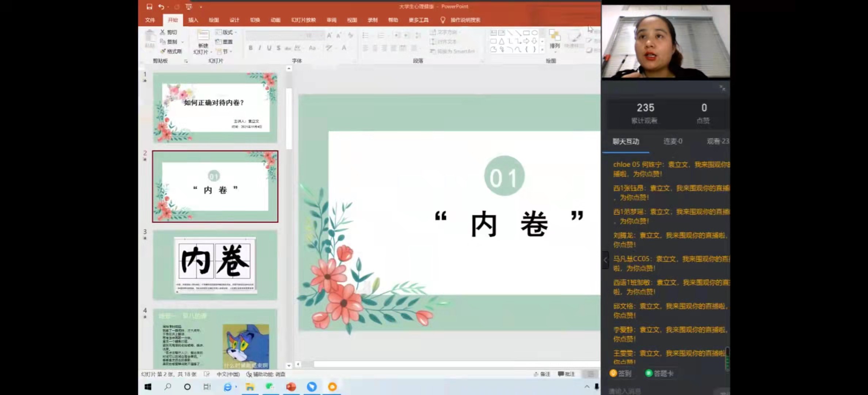The image size is (868, 395).
Task: Click the Cut (剪切) scissors icon
Action: pos(163,32)
